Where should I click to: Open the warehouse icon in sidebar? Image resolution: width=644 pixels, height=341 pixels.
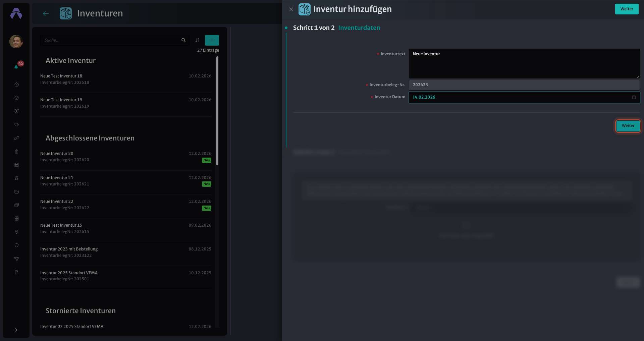pyautogui.click(x=16, y=165)
